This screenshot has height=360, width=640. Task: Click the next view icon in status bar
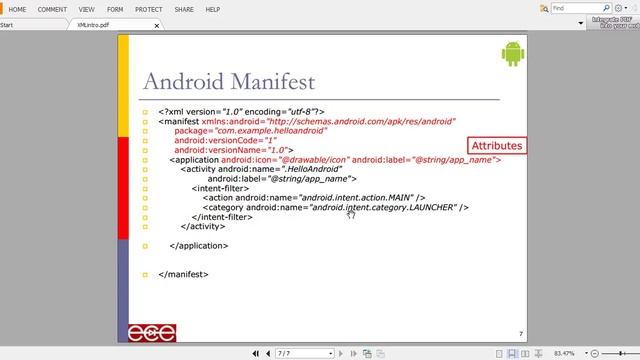click(380, 353)
